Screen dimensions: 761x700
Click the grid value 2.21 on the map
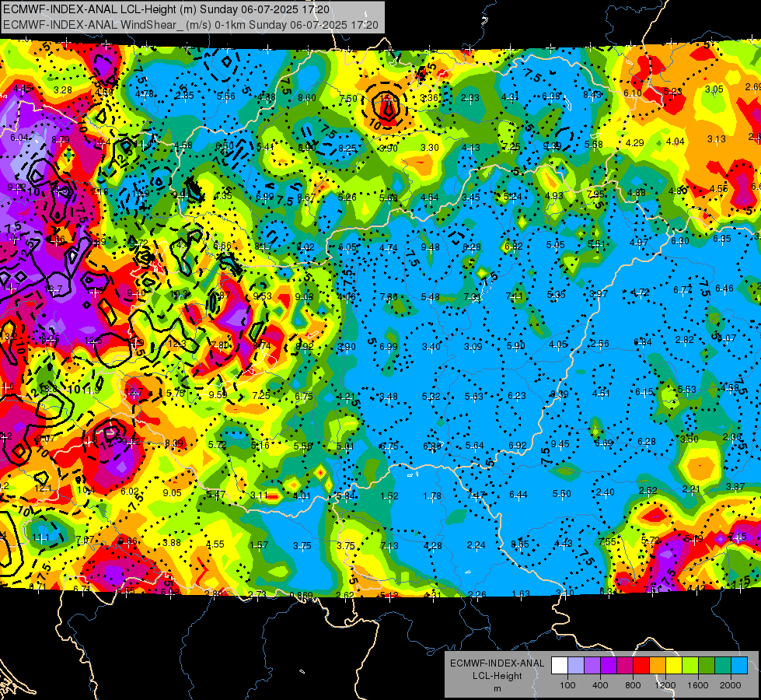[691, 488]
